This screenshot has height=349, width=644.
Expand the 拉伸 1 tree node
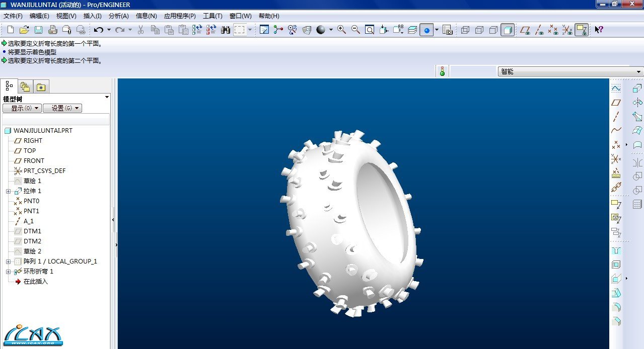click(x=8, y=191)
